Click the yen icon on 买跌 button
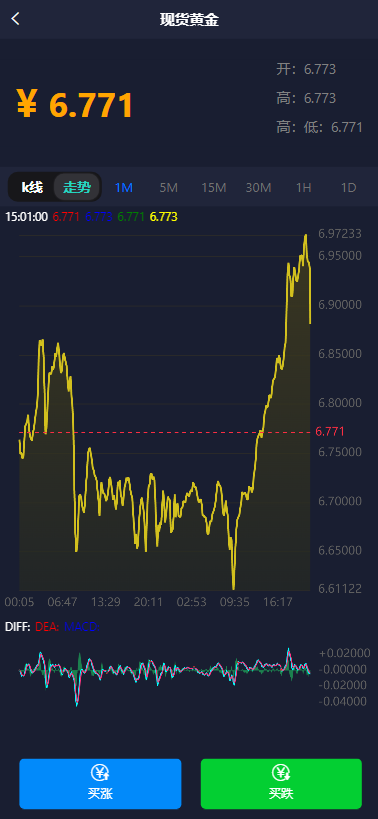Screen dimensions: 378x819 (x=281, y=772)
